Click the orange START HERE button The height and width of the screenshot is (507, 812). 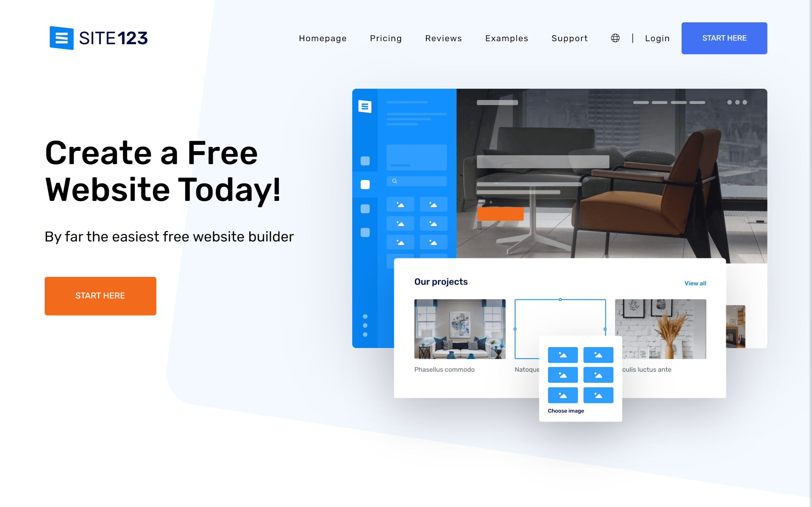101,296
